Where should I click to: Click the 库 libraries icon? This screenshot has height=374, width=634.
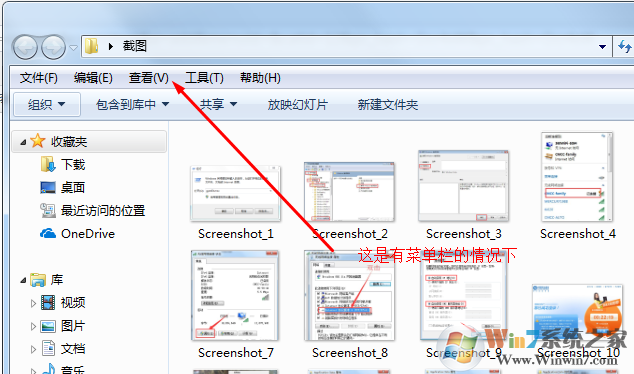(38, 279)
